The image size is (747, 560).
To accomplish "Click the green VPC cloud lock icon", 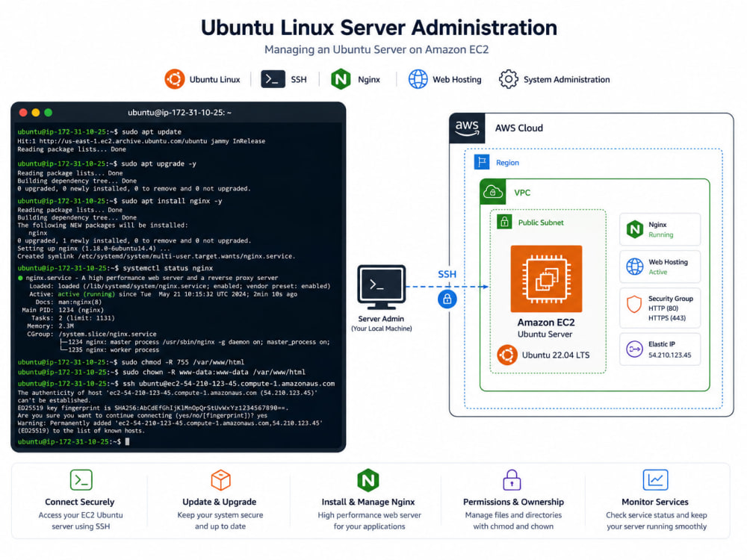I will (x=493, y=192).
